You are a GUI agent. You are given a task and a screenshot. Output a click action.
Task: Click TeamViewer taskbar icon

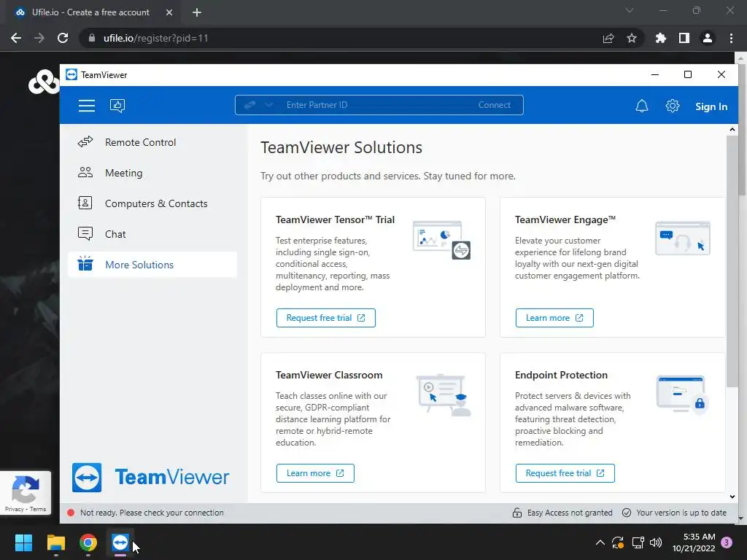pyautogui.click(x=120, y=542)
